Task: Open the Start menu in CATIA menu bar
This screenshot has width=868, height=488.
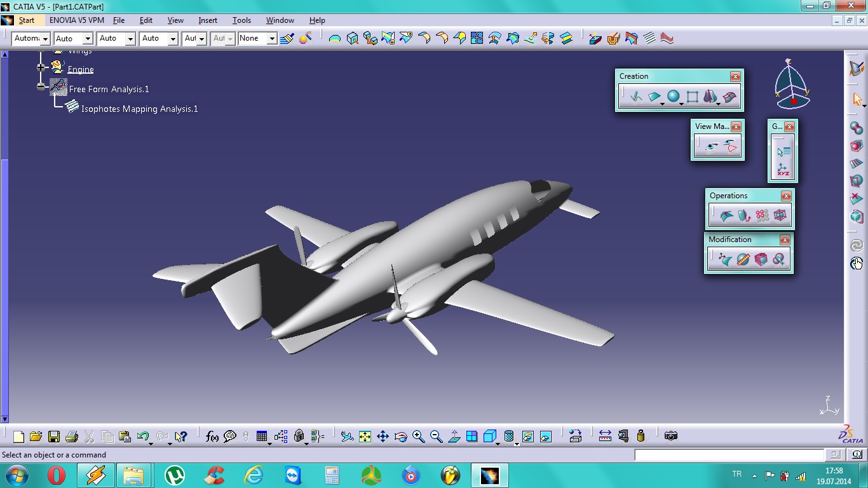Action: pos(26,20)
